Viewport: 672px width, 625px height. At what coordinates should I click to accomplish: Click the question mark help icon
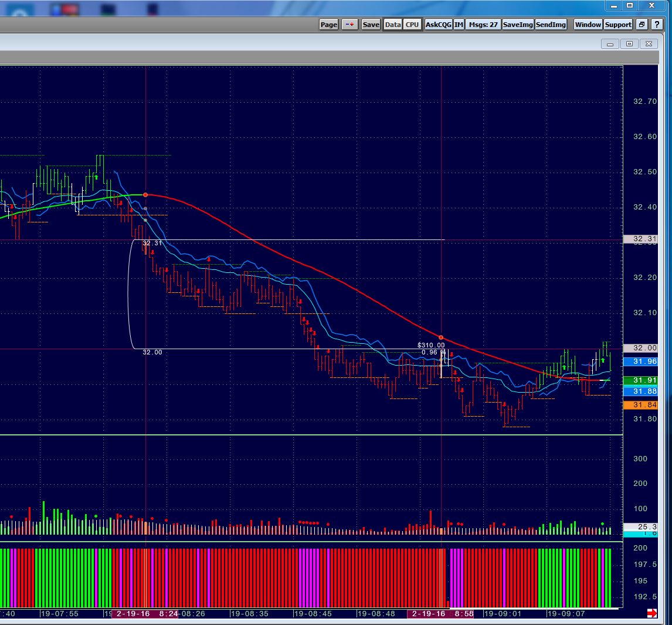coord(657,25)
